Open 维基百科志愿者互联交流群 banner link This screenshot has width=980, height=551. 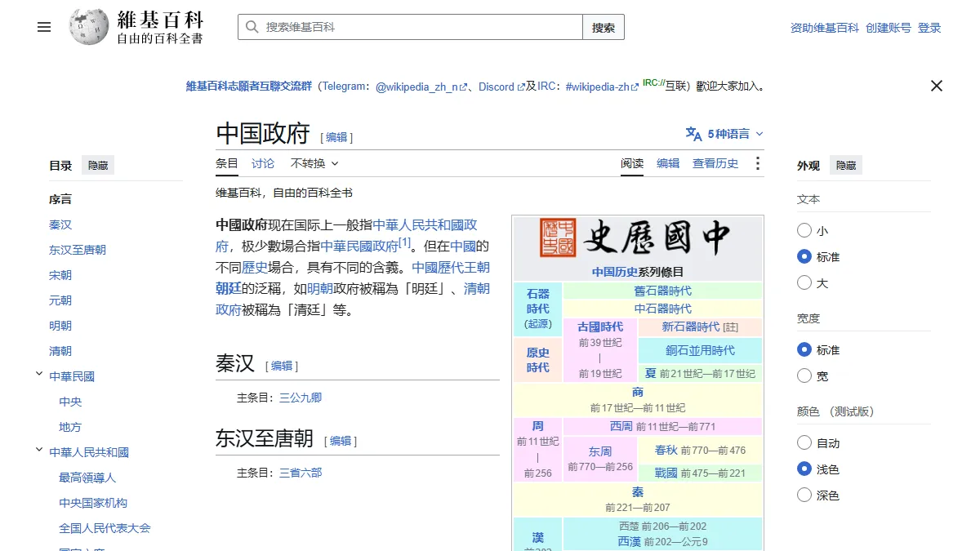click(249, 87)
